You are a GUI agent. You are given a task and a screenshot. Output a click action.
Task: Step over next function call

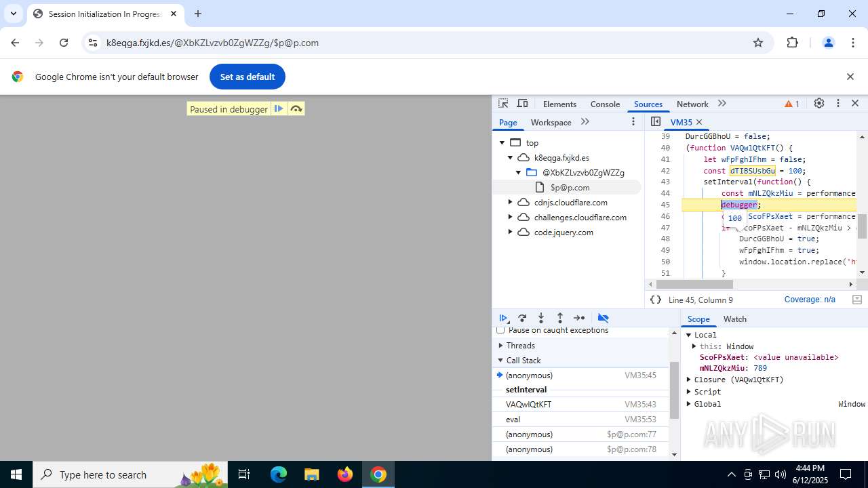[x=522, y=318]
